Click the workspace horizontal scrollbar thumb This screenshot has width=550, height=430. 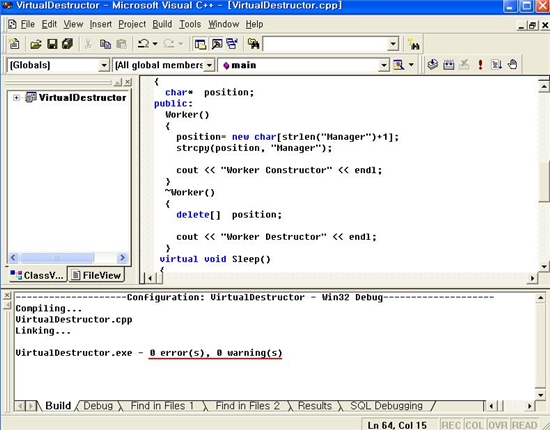point(57,258)
